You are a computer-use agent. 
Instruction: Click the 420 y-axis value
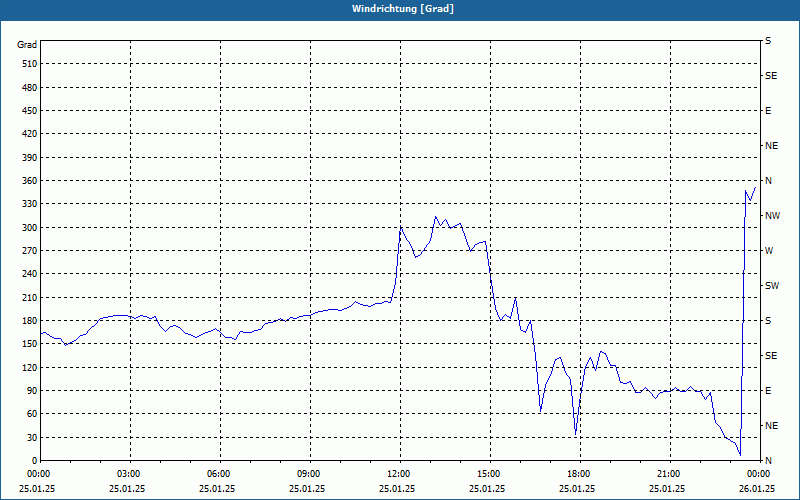tap(30, 134)
